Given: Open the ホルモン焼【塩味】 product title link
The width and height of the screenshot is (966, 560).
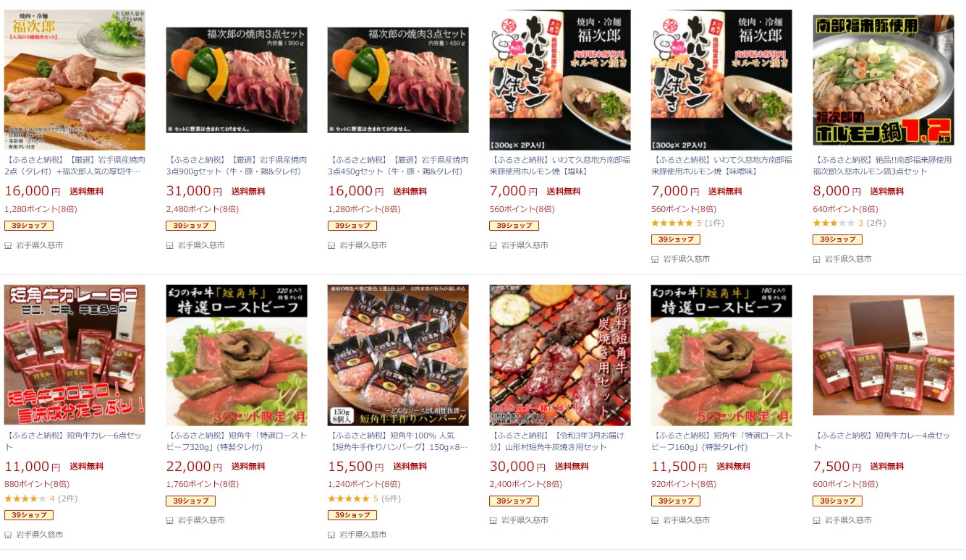Looking at the screenshot, I should click(560, 166).
